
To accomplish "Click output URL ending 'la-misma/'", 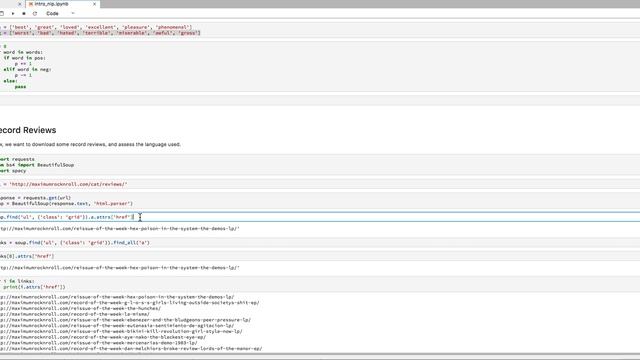I will click(x=75, y=314).
